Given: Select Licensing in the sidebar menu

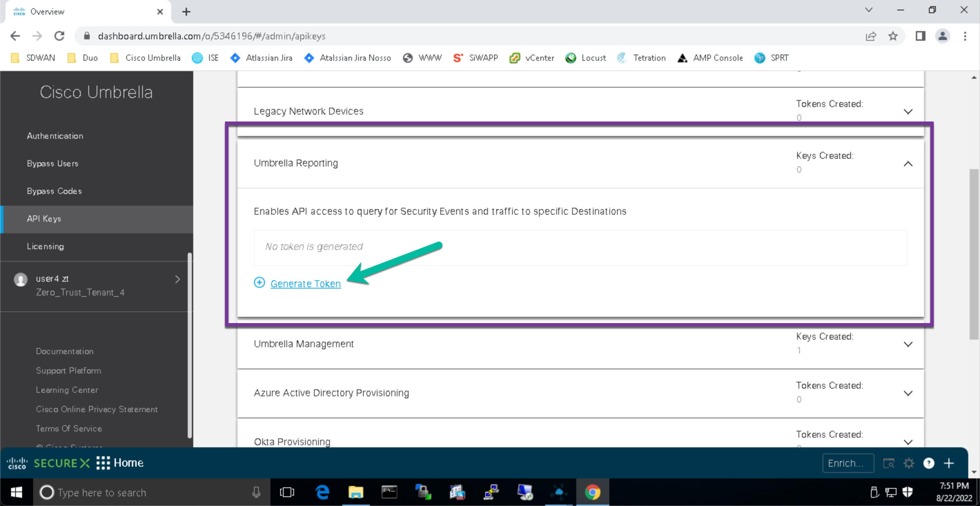Looking at the screenshot, I should click(45, 246).
